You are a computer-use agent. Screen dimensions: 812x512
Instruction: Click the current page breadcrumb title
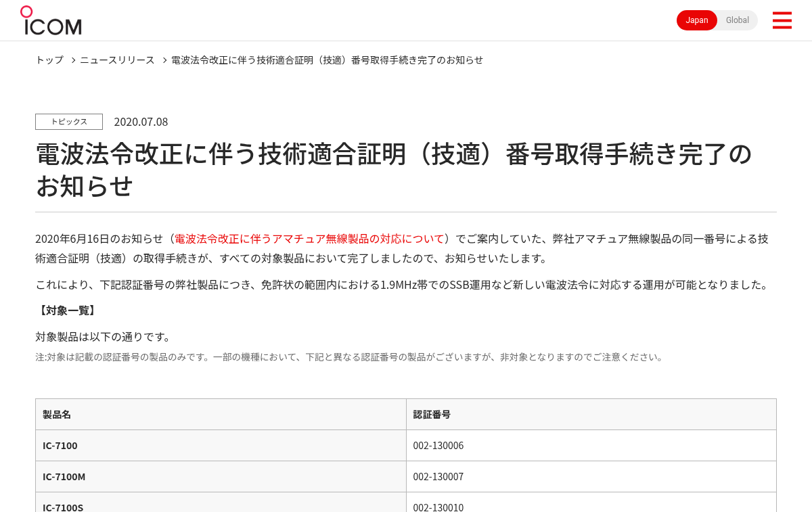pos(327,60)
